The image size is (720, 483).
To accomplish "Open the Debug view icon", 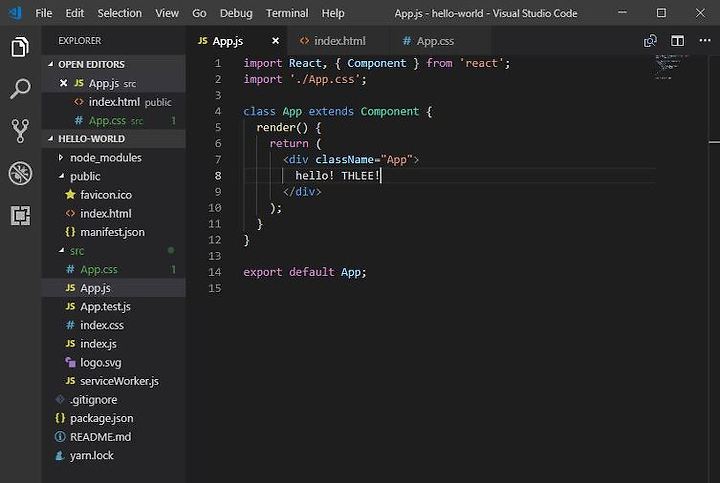I will tap(20, 173).
